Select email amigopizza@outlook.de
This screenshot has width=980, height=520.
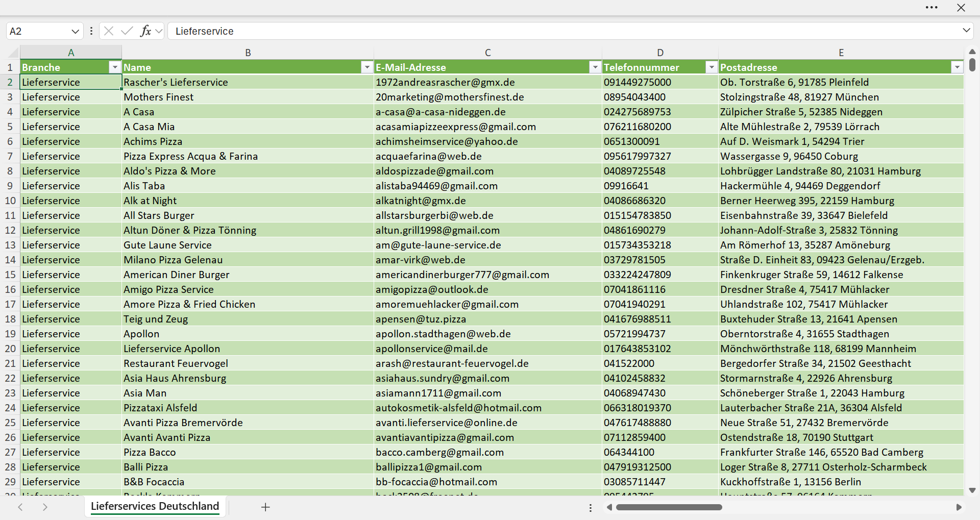pos(488,289)
